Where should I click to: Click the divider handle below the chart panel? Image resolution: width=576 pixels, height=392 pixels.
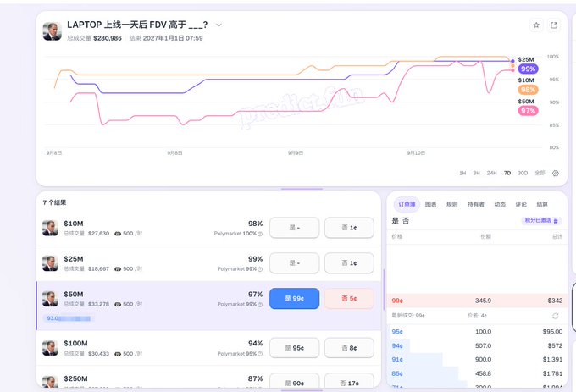[x=302, y=190]
